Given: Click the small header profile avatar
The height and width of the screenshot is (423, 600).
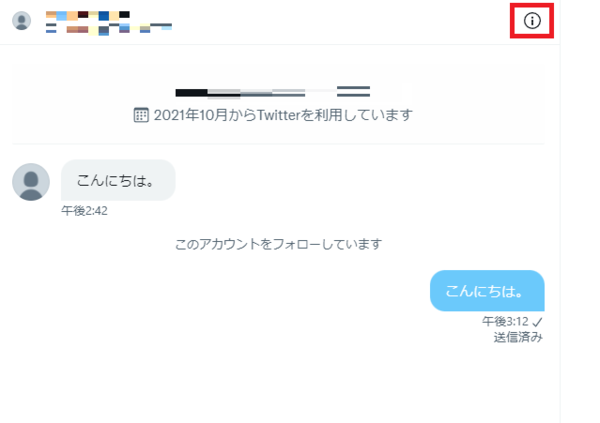Looking at the screenshot, I should click(21, 21).
